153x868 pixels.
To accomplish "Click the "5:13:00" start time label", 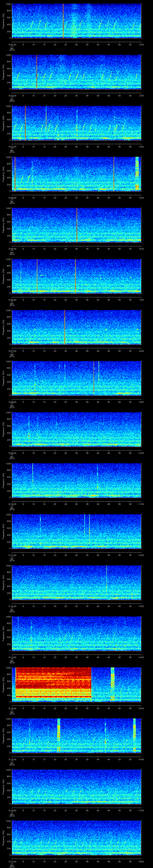I will [x=12, y=657].
